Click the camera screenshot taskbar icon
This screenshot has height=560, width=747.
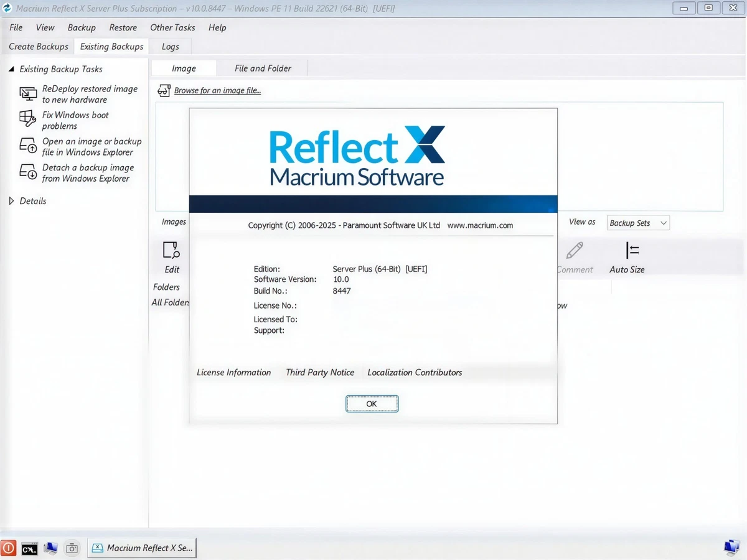pos(72,548)
